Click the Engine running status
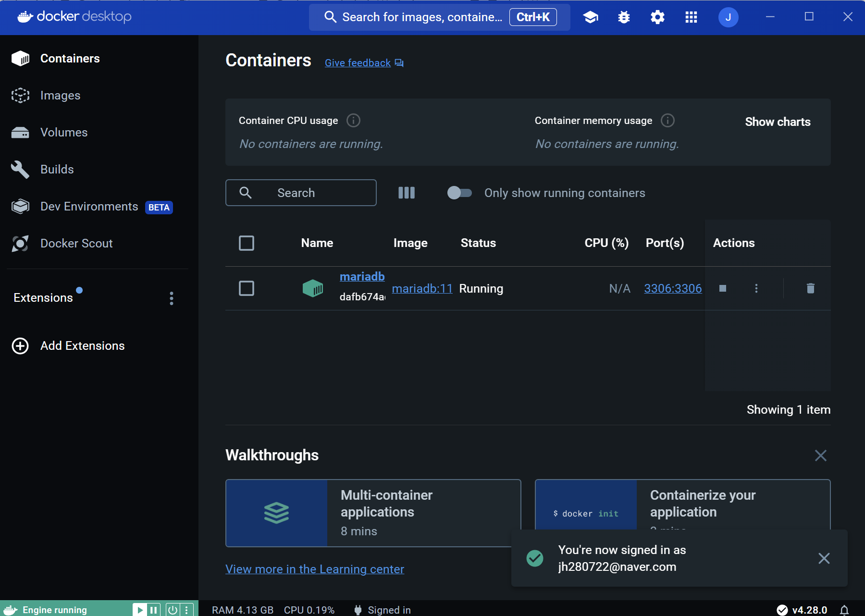 pyautogui.click(x=55, y=610)
